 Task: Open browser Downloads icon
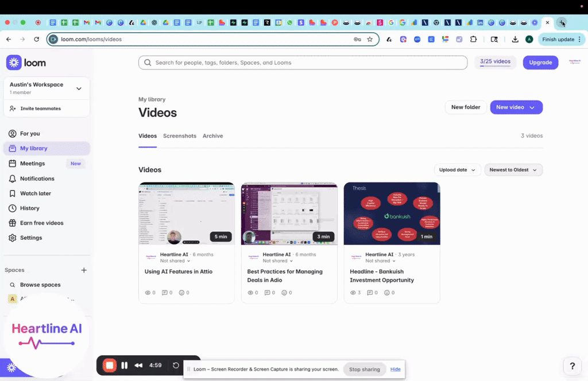point(515,39)
